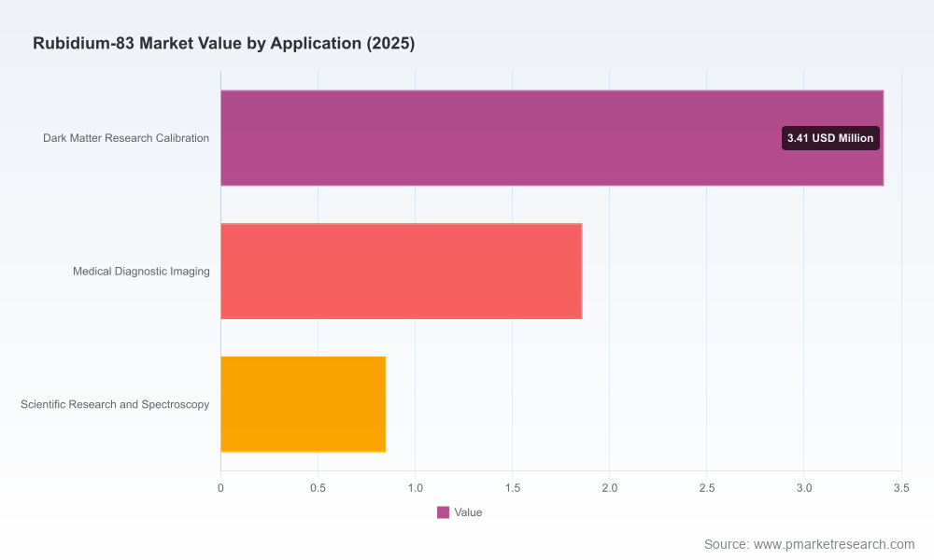Click the orange Scientific Research and Spectroscopy bar
Screen dimensions: 934x560
click(x=304, y=405)
